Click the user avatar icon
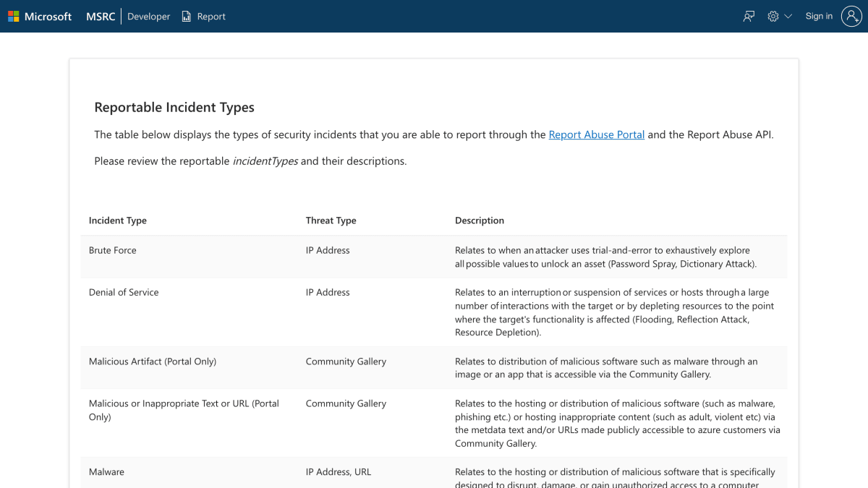 [x=852, y=16]
